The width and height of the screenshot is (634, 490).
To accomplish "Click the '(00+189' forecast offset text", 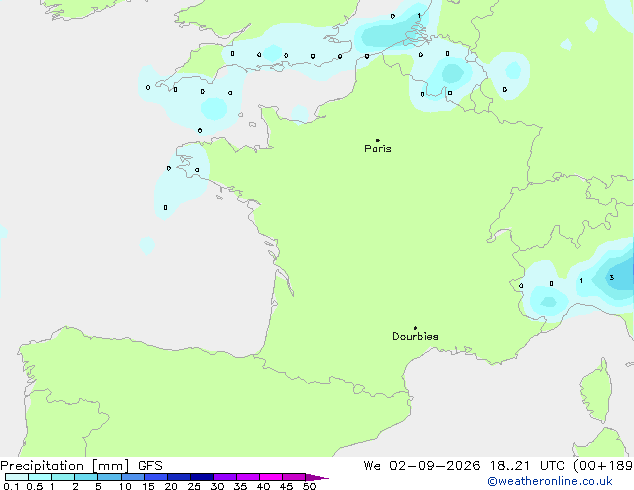I will pos(603,466).
